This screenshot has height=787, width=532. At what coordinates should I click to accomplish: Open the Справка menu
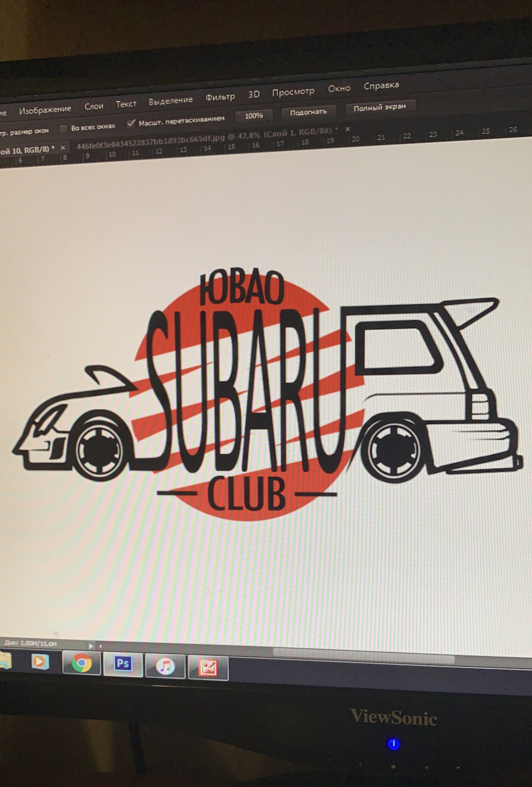click(x=381, y=85)
